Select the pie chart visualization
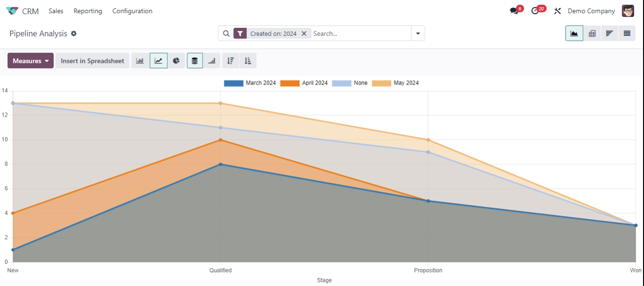 click(177, 60)
